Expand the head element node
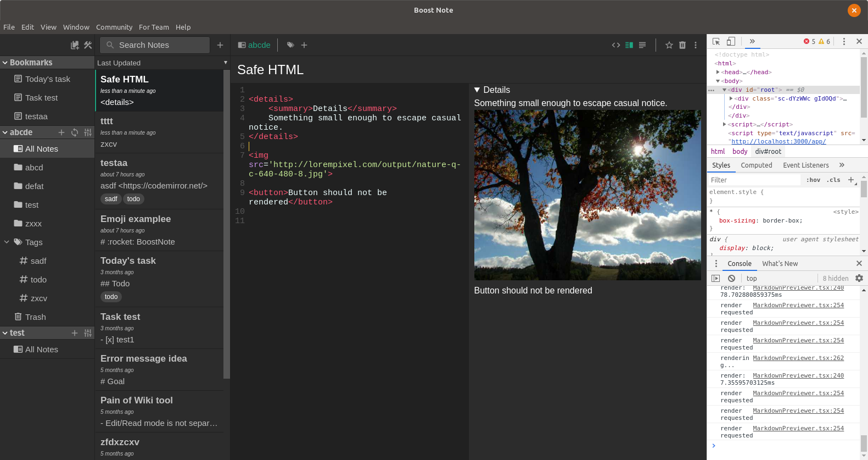Image resolution: width=868 pixels, height=460 pixels. point(718,72)
